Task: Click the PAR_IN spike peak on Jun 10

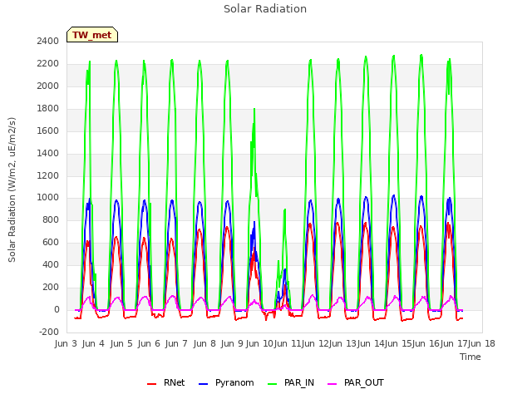Action: (x=254, y=109)
